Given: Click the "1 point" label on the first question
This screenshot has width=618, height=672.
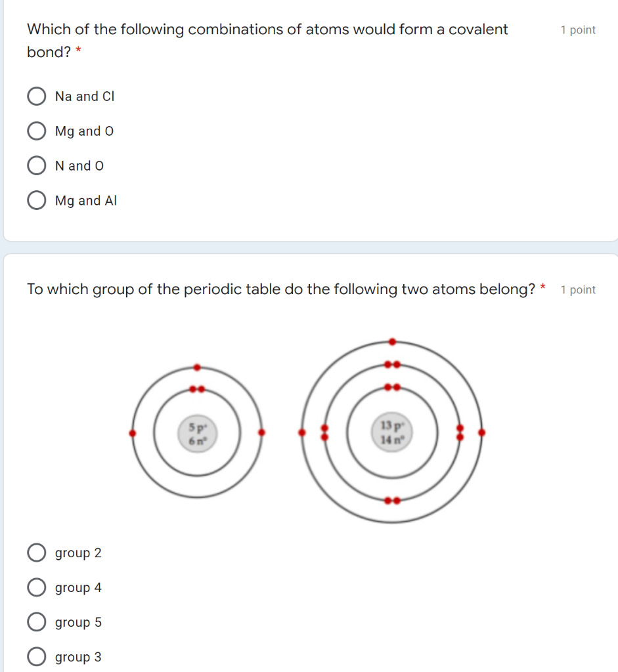Looking at the screenshot, I should (578, 30).
